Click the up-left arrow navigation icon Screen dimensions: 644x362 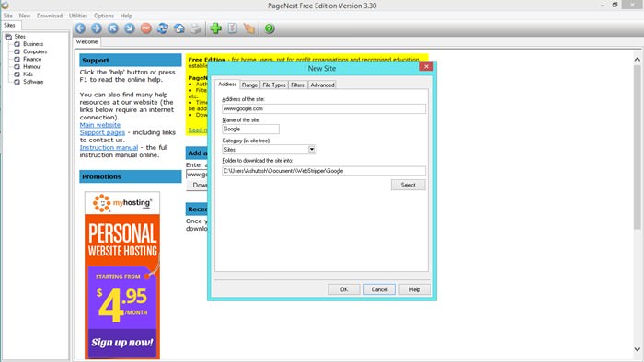tap(113, 28)
